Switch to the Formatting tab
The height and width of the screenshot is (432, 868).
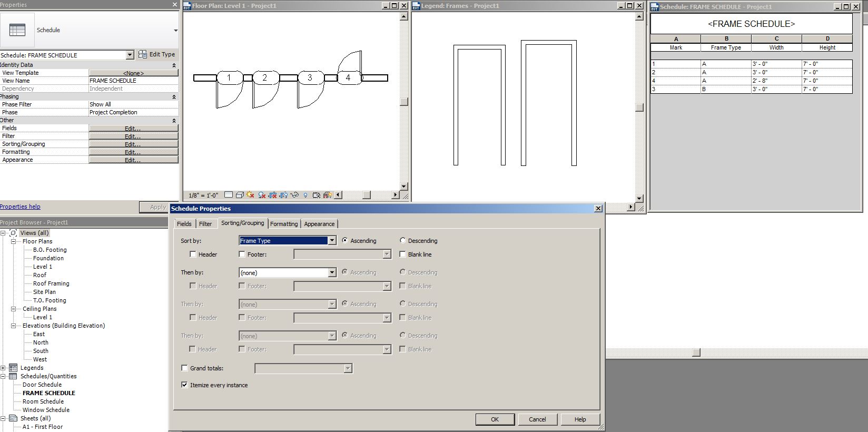coord(284,224)
